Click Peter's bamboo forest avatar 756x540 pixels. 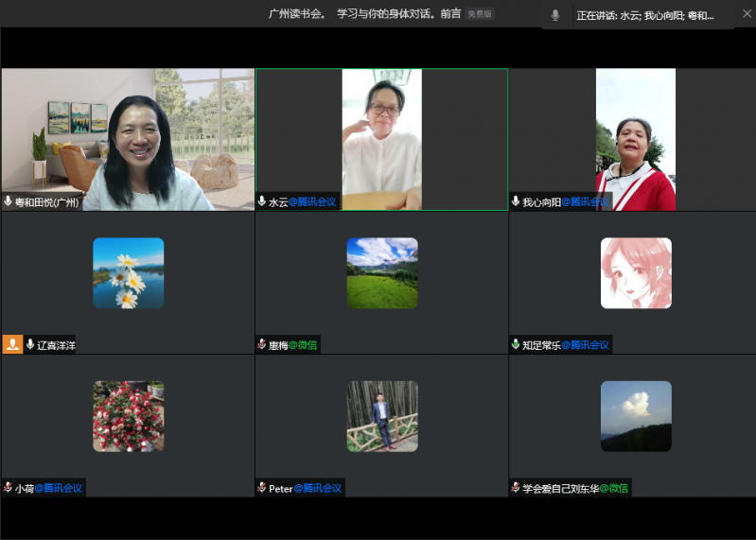pyautogui.click(x=381, y=416)
